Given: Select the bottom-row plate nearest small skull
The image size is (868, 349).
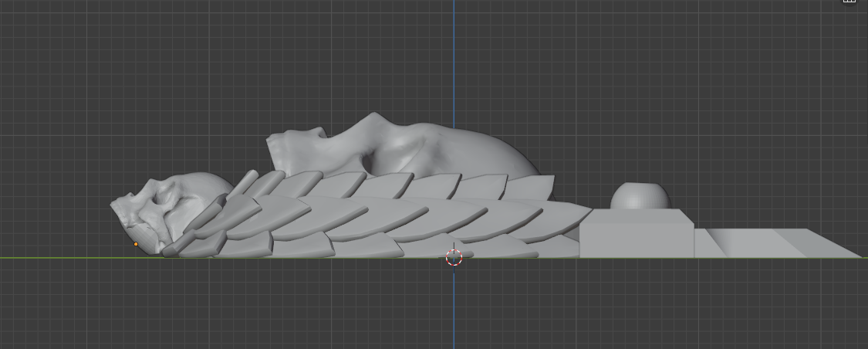Looking at the screenshot, I should tap(202, 244).
